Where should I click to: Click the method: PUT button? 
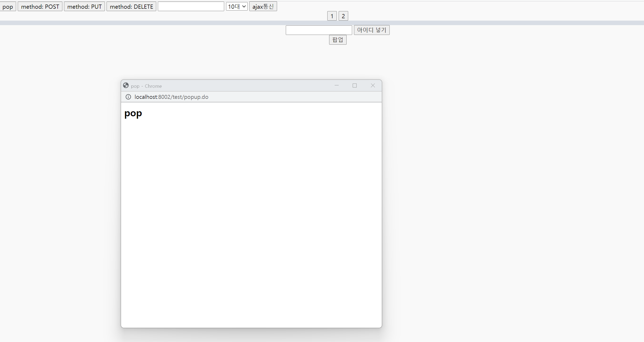(x=84, y=7)
